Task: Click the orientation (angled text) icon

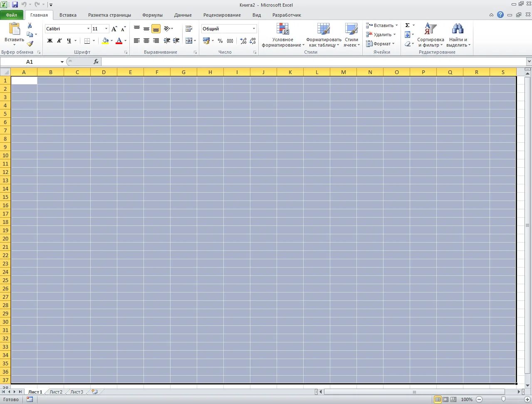Action: (x=167, y=29)
